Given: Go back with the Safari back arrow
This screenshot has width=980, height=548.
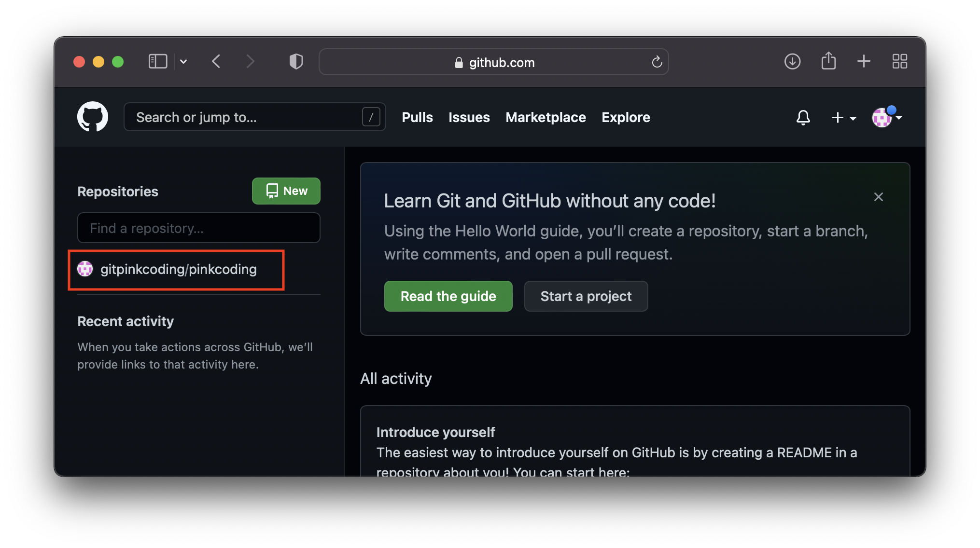Looking at the screenshot, I should (216, 62).
